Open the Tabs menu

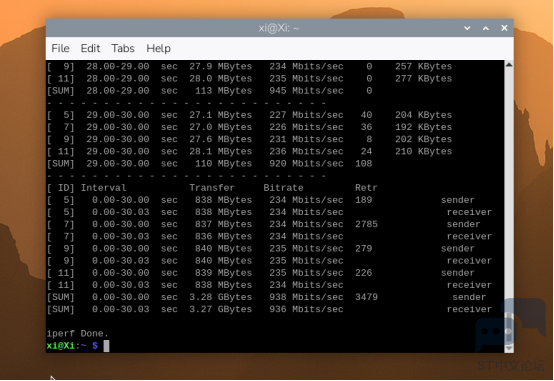point(123,48)
